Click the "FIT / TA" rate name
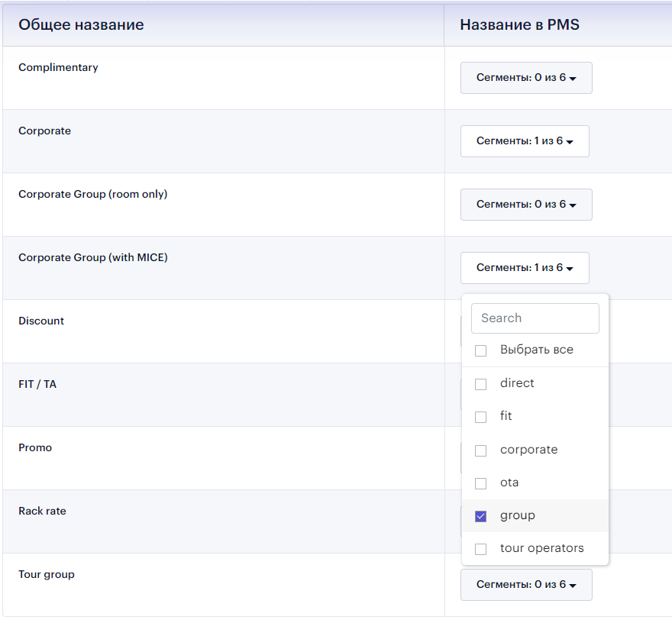This screenshot has height=623, width=672. pyautogui.click(x=37, y=384)
